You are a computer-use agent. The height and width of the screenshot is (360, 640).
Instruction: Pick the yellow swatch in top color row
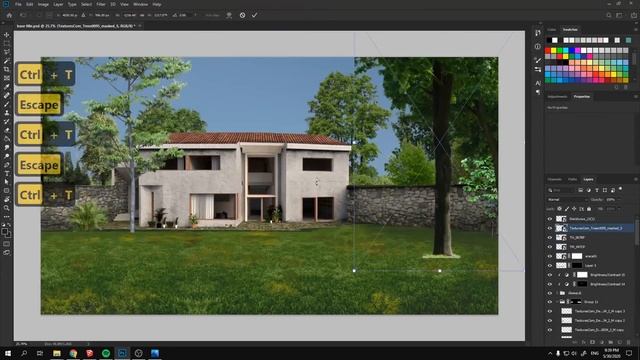click(553, 51)
